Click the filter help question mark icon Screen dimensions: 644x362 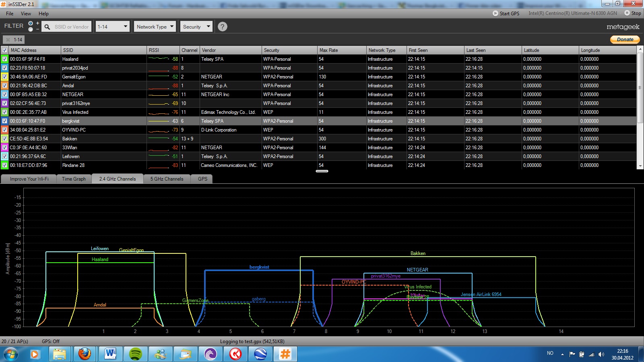pos(222,27)
